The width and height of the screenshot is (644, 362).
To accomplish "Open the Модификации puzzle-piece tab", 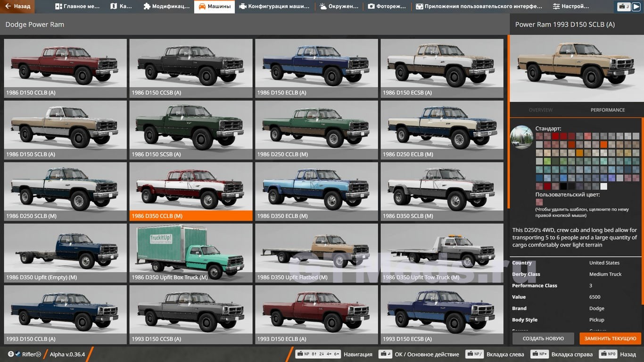I will [166, 7].
